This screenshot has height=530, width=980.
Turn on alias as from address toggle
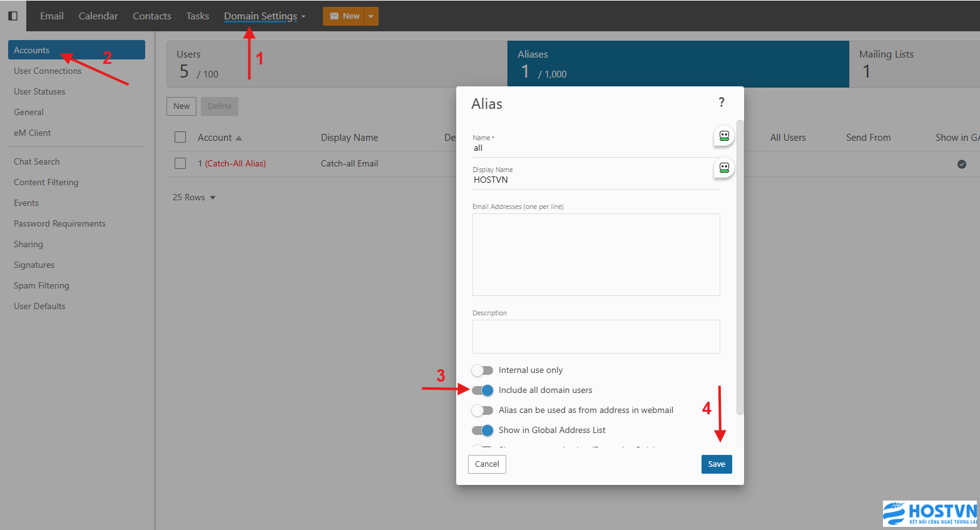point(482,410)
